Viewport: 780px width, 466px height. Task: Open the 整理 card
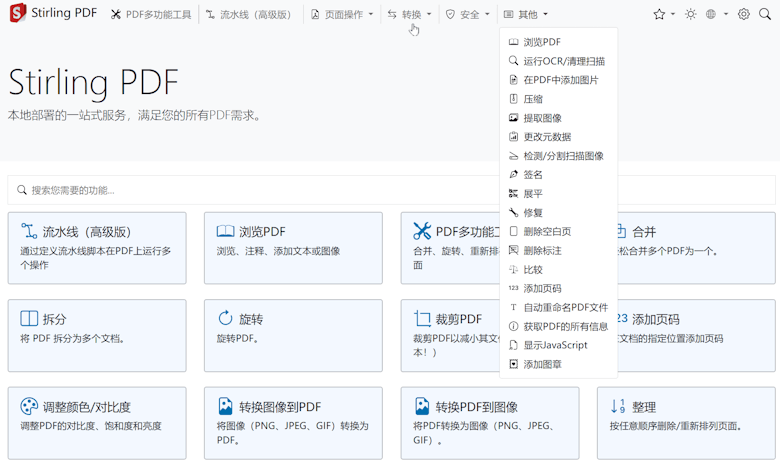tap(686, 423)
